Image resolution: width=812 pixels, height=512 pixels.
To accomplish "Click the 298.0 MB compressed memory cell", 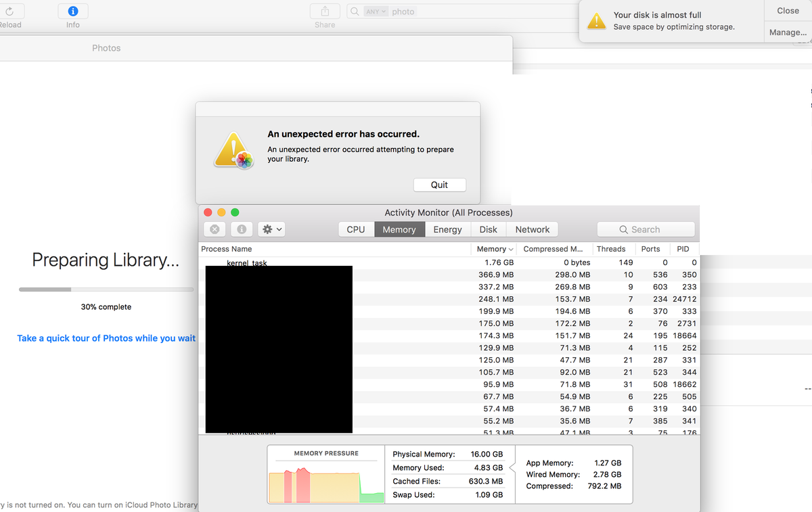I will point(572,275).
